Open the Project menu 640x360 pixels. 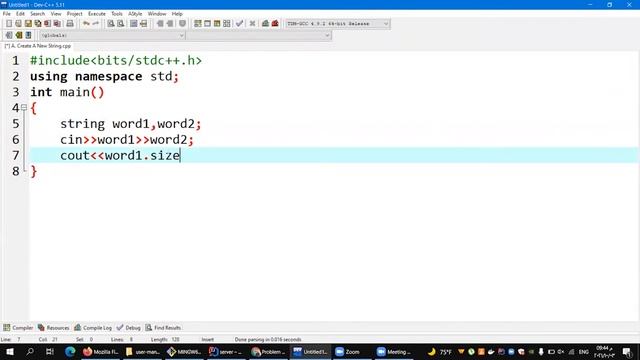(75, 14)
